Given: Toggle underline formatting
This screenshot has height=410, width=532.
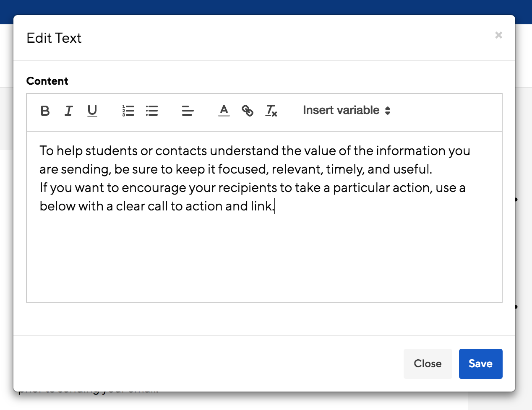Looking at the screenshot, I should [92, 111].
